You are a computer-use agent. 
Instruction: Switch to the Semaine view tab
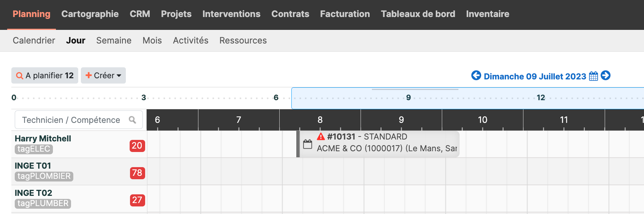[x=114, y=40]
